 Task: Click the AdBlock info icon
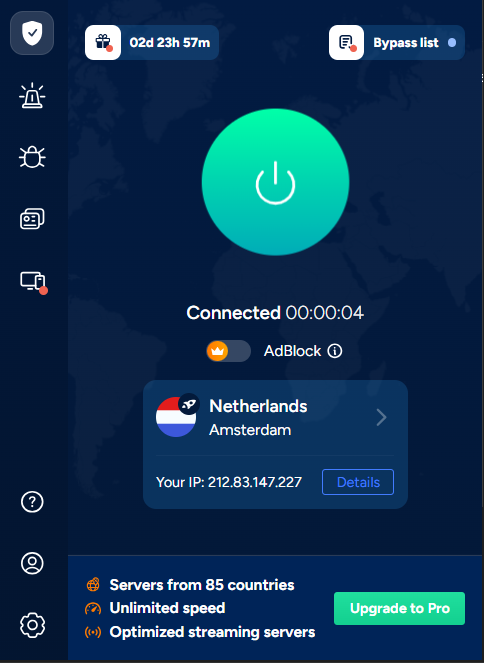(x=335, y=351)
